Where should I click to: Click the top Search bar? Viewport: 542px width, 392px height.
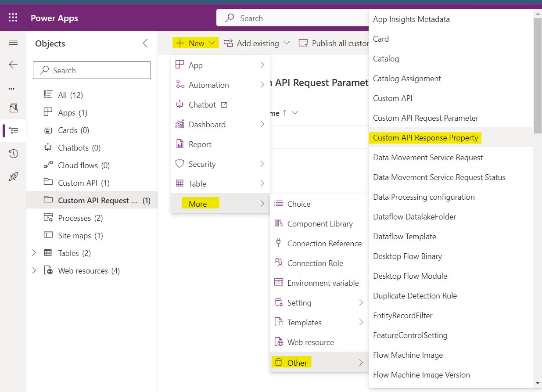pos(293,18)
